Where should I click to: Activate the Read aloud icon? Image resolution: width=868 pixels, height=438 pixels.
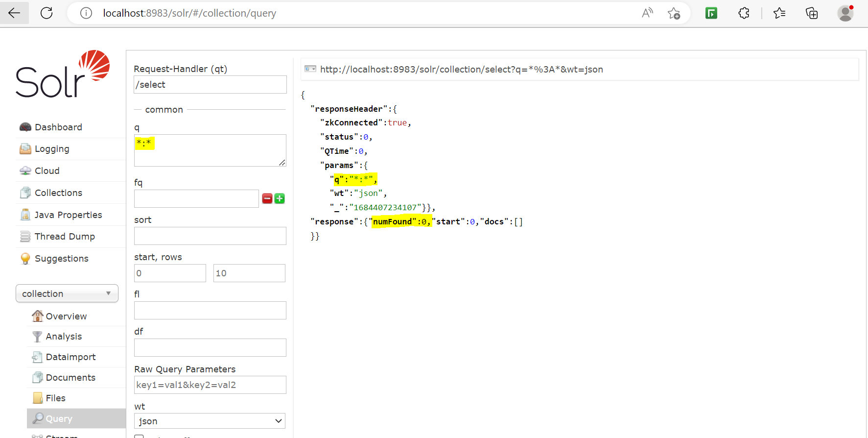point(647,13)
